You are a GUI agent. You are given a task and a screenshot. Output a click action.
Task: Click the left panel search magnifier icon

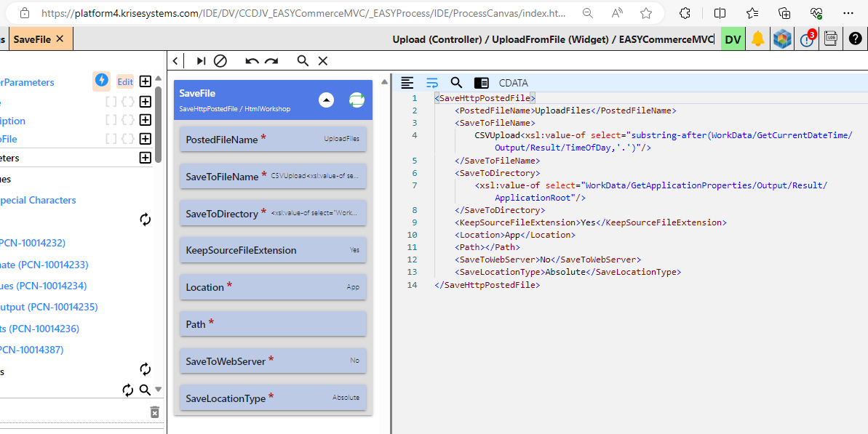click(x=145, y=390)
